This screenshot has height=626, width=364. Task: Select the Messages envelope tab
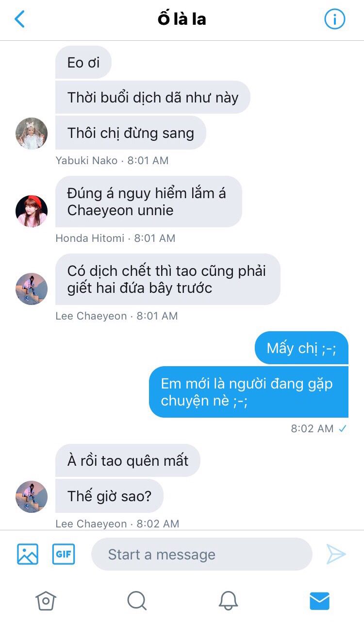point(319,601)
